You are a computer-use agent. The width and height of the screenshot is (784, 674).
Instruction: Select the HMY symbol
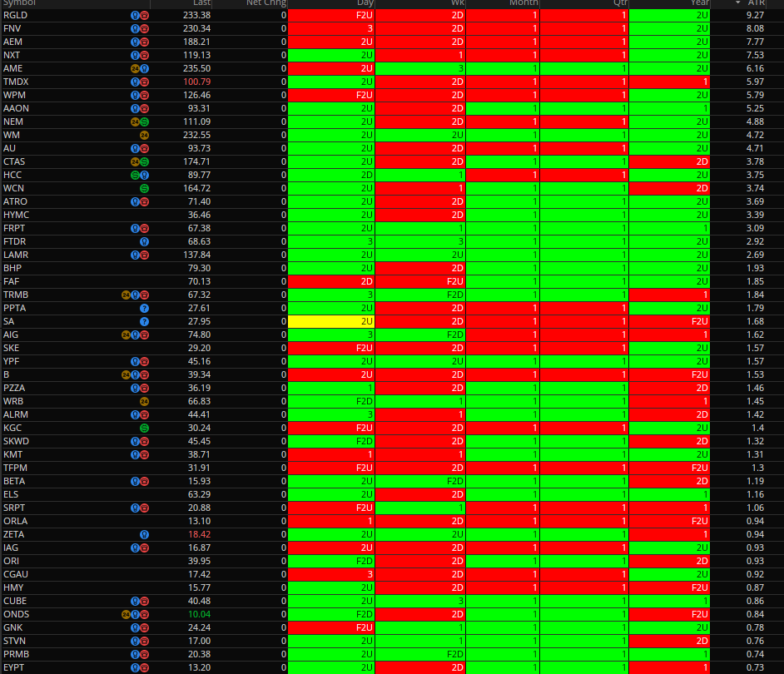click(13, 588)
